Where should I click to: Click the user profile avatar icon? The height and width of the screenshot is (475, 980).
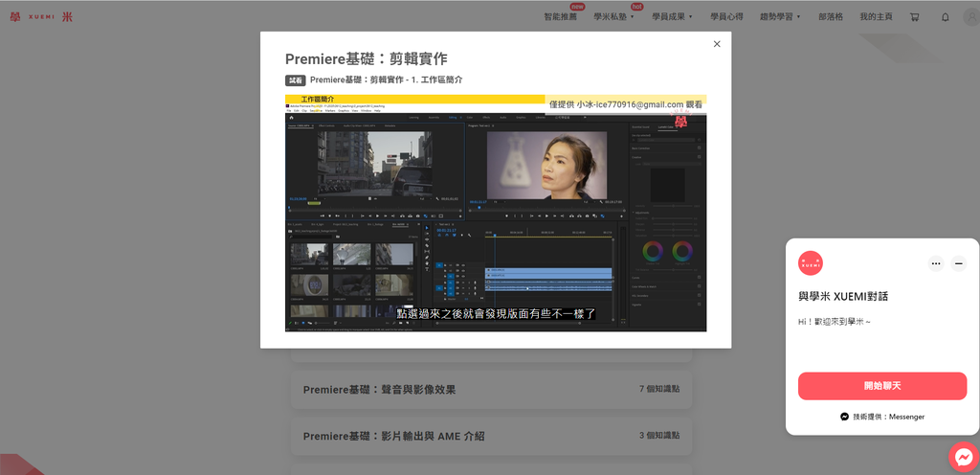[970, 17]
